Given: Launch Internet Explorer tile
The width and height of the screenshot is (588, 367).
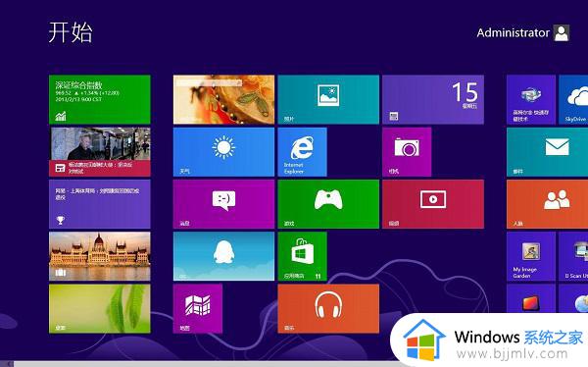Looking at the screenshot, I should [x=302, y=152].
